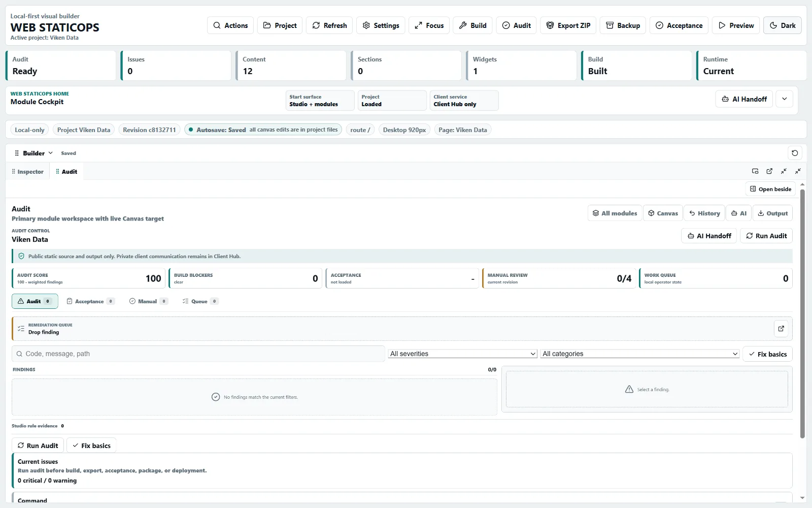This screenshot has height=508, width=812.
Task: Click Open beside
Action: tap(770, 189)
